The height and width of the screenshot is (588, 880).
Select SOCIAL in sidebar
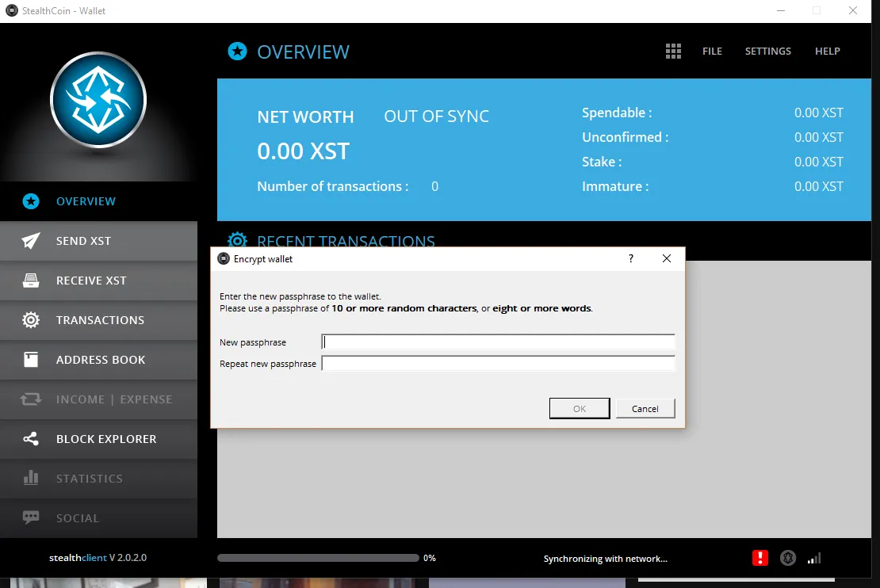[99, 517]
